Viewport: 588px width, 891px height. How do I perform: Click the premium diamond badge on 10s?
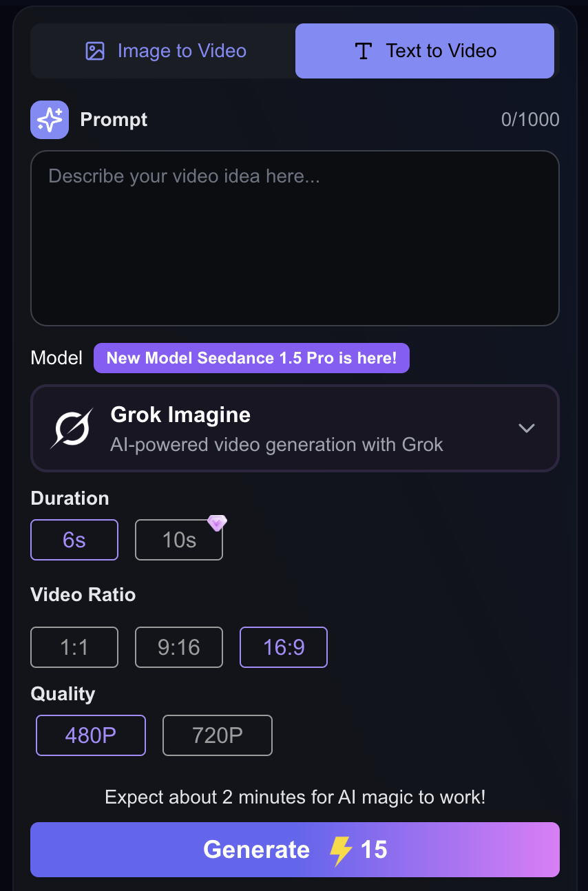click(217, 523)
